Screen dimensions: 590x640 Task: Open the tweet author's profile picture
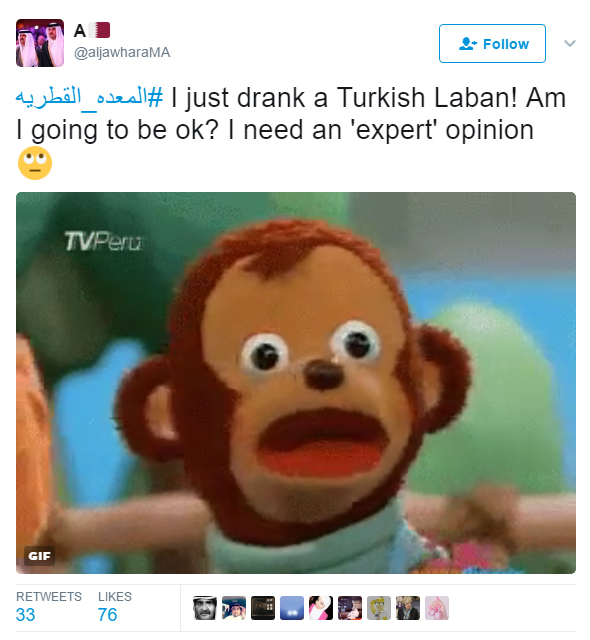point(40,43)
